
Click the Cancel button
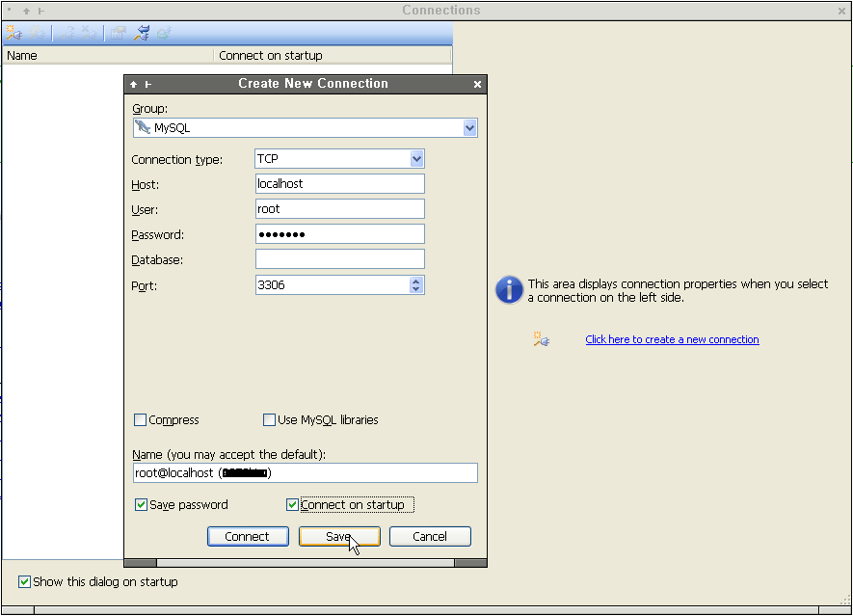430,537
